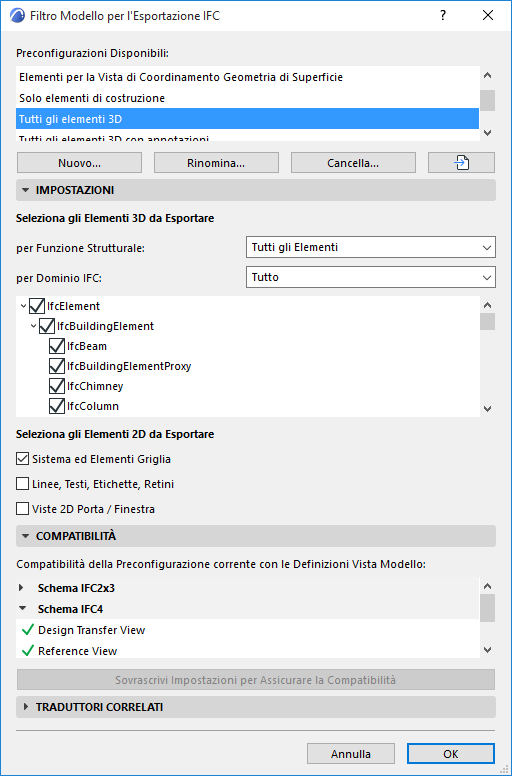
Task: Disable Sistema ed Elementi Griglia checkbox
Action: (x=22, y=459)
